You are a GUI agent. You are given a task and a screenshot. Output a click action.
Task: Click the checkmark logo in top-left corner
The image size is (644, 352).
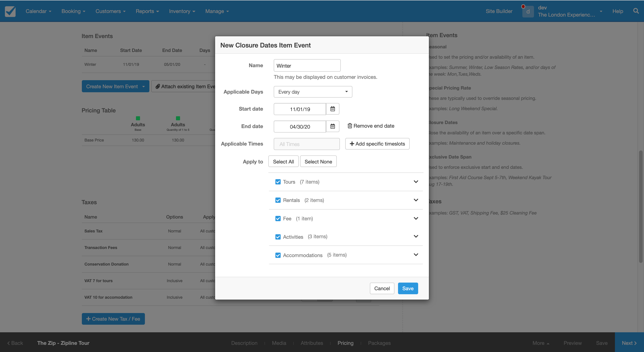click(10, 11)
